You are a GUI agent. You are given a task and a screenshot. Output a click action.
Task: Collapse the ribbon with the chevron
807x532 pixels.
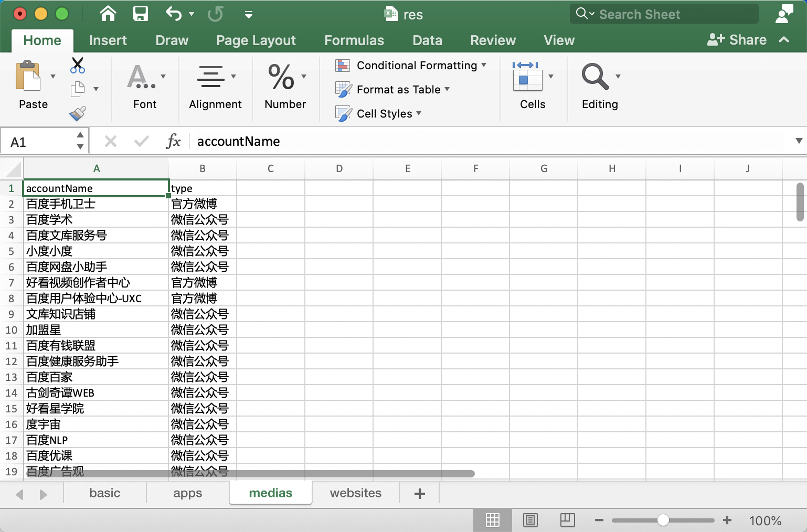tap(784, 40)
